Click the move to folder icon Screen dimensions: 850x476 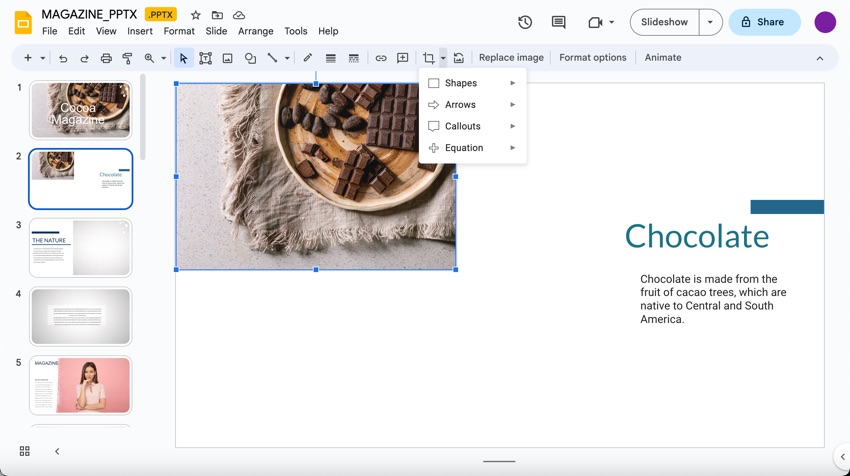[217, 15]
